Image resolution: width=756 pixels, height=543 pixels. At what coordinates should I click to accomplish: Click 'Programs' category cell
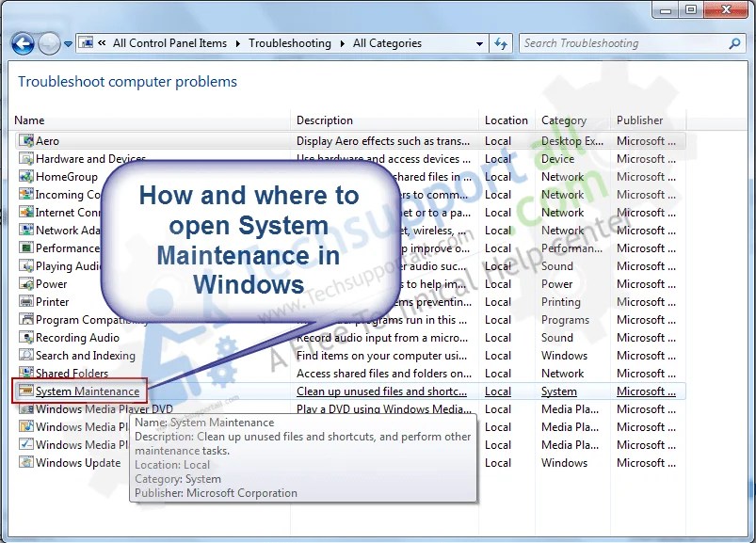(565, 320)
